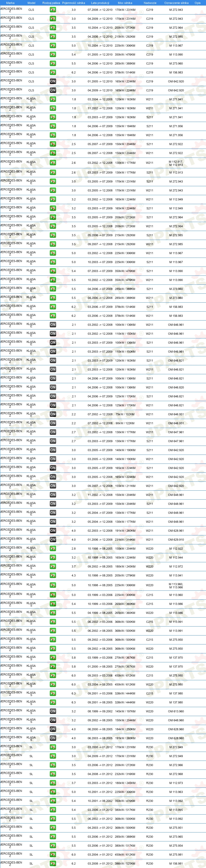The image size is (206, 868).
Task: Click the diesel ON icon in the 90kW / 122KM row
Action: coord(53,423)
